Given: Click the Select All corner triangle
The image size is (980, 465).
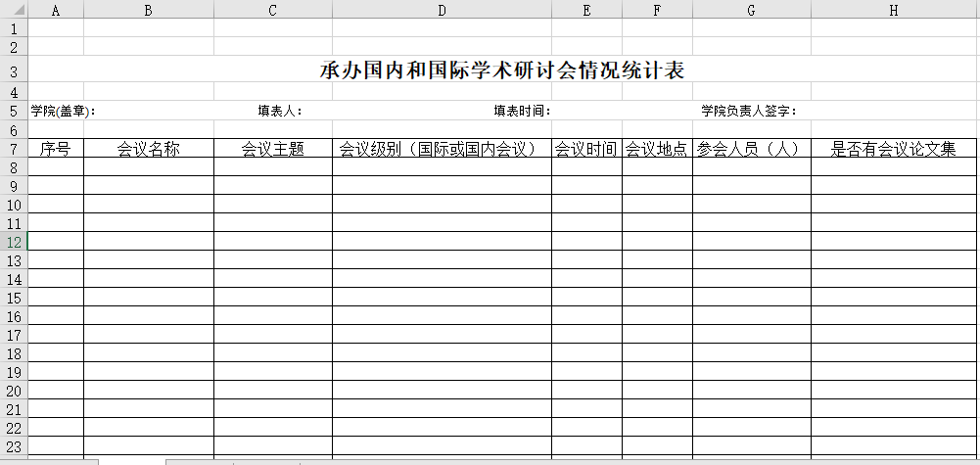Looking at the screenshot, I should 14,10.
